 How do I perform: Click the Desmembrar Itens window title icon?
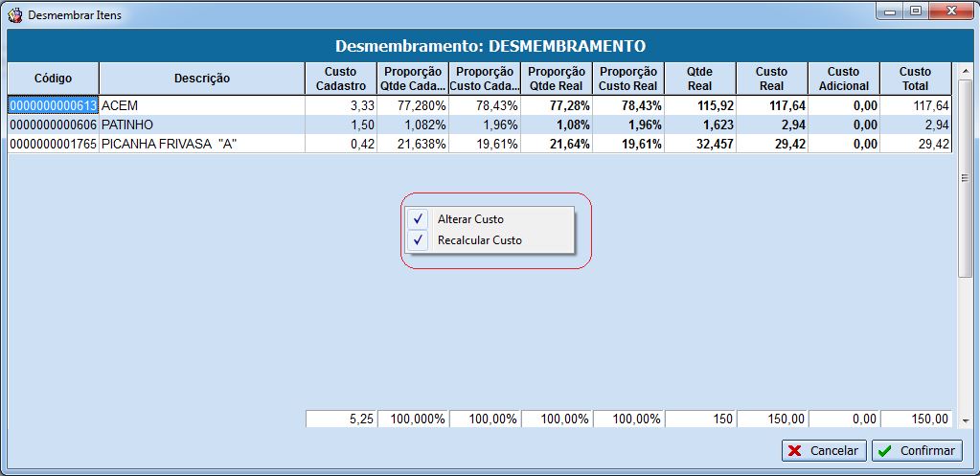pyautogui.click(x=14, y=14)
